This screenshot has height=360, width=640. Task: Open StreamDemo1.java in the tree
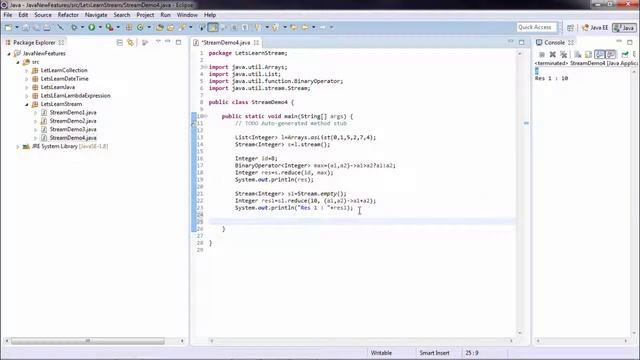(x=73, y=112)
